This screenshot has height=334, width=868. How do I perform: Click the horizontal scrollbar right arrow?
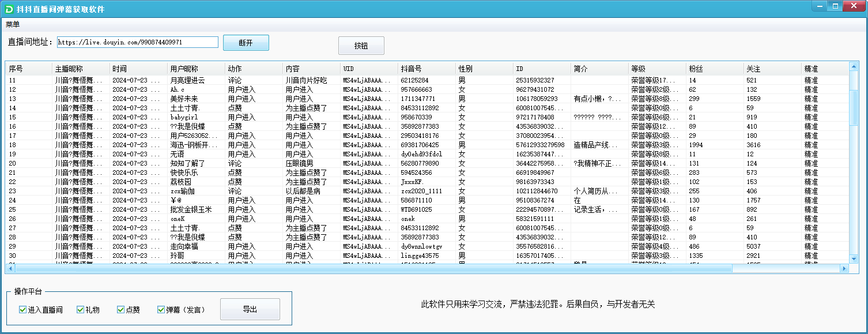coord(844,268)
